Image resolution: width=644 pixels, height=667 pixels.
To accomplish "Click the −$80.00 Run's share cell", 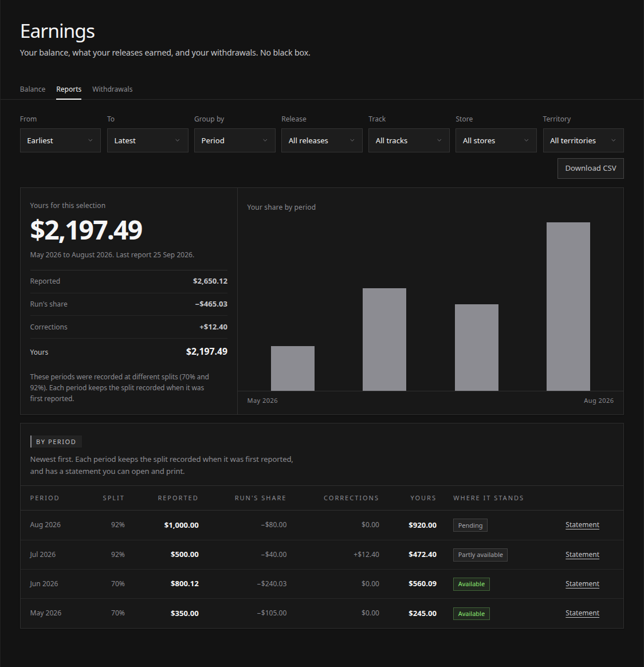I will [274, 525].
